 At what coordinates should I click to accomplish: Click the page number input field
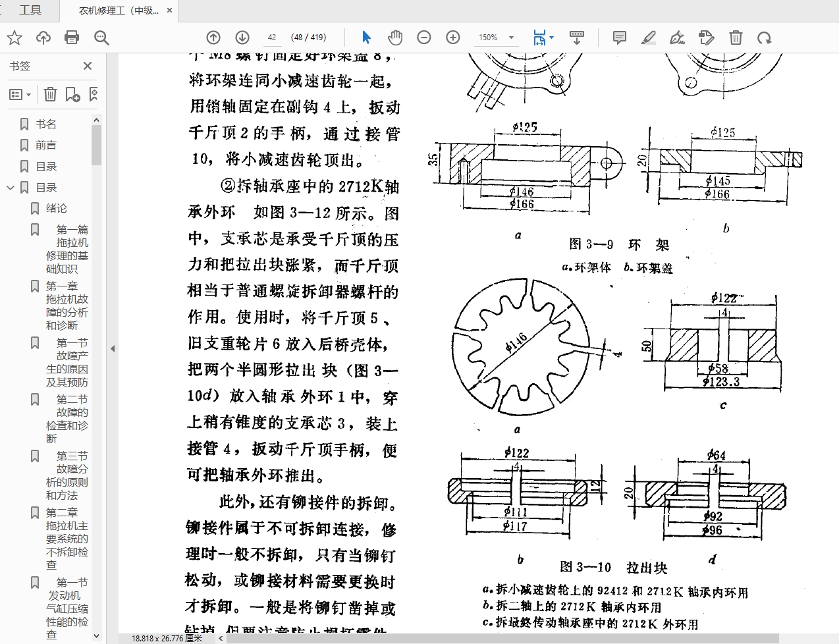[272, 38]
